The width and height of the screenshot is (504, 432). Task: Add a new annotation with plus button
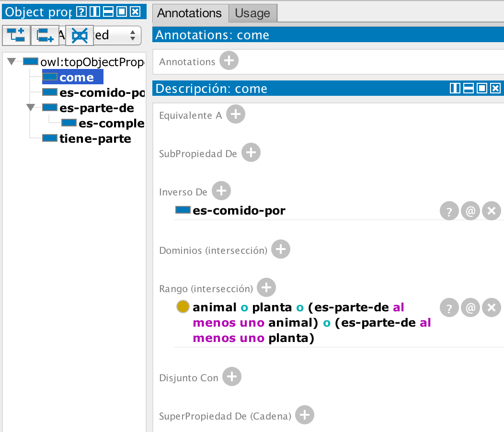(x=229, y=60)
